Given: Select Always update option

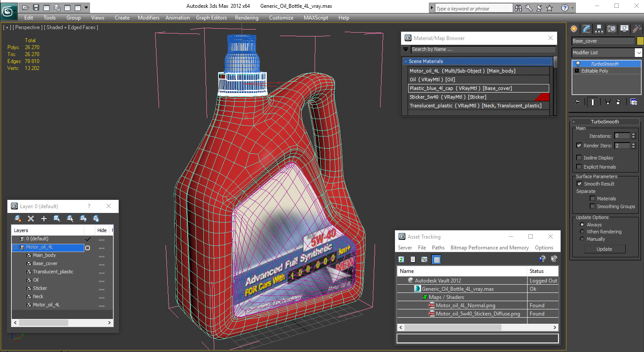Looking at the screenshot, I should (582, 225).
